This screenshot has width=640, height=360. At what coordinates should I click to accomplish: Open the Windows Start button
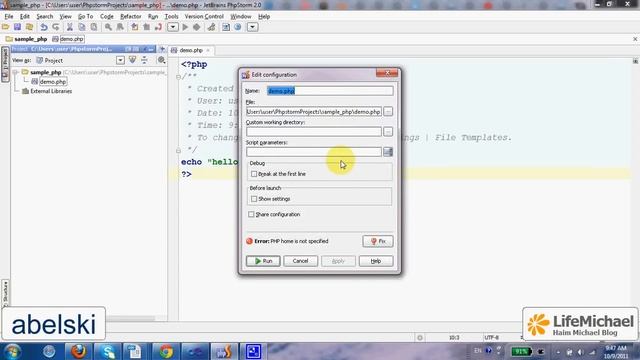click(x=12, y=351)
